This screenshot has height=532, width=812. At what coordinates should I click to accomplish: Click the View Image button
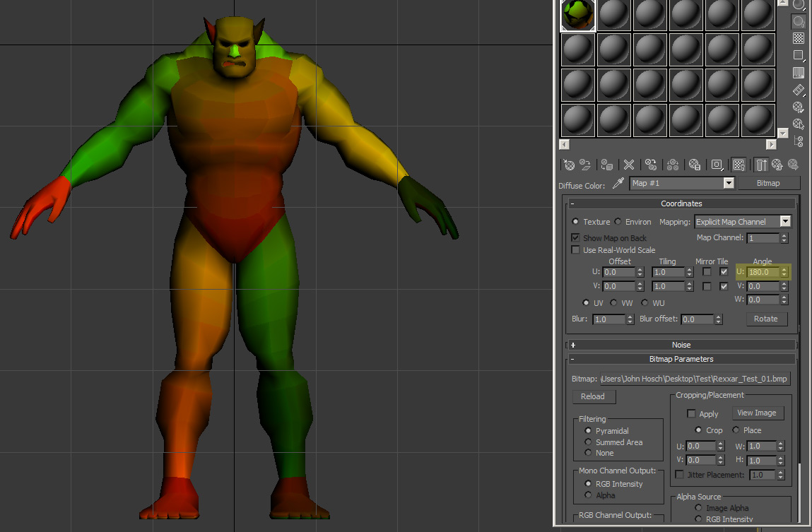tap(757, 413)
